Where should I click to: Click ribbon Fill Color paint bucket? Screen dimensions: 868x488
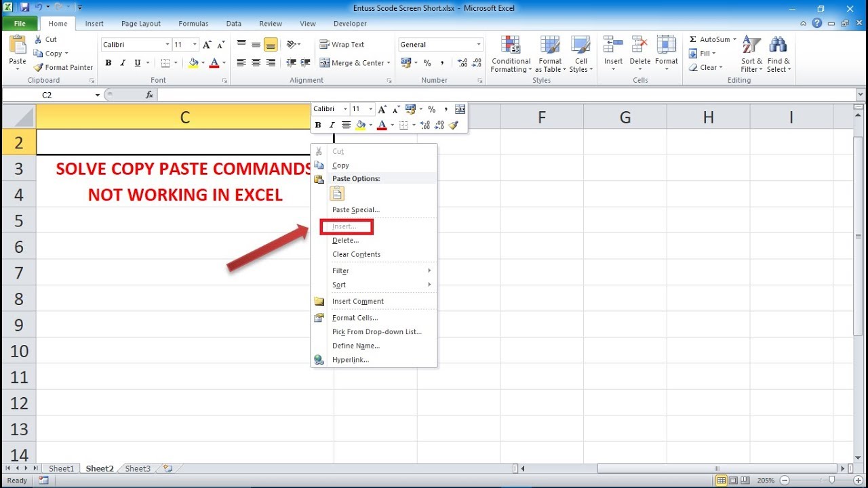[193, 63]
